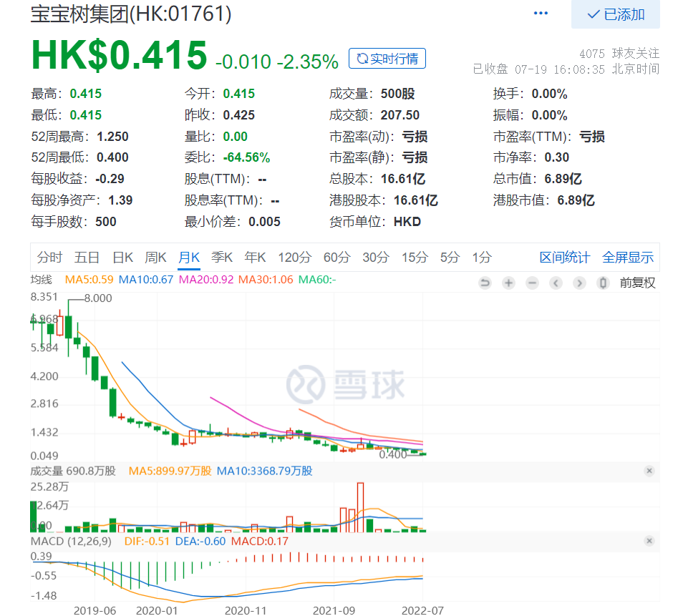Open 全屏显示 fullscreen display
673x616 pixels.
pos(628,258)
